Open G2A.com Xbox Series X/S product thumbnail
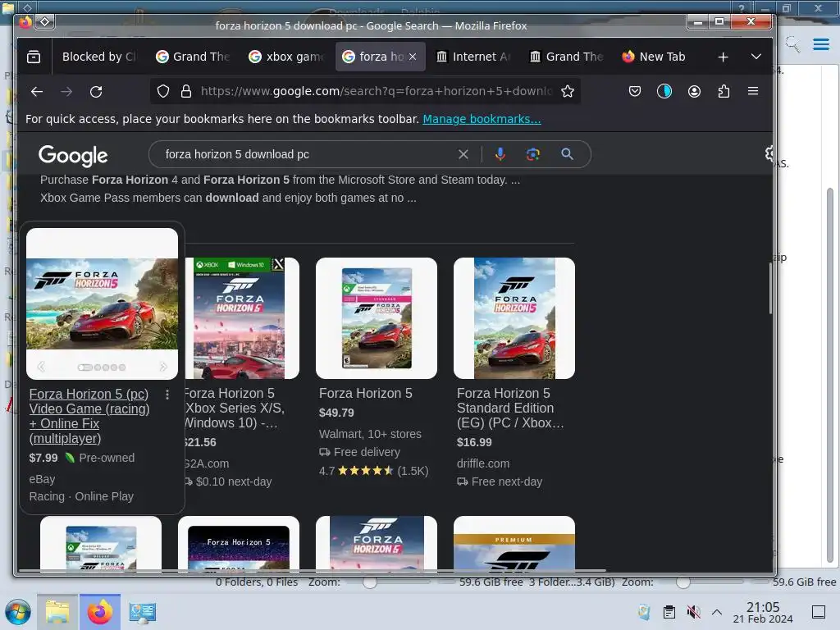The image size is (840, 630). 242,318
